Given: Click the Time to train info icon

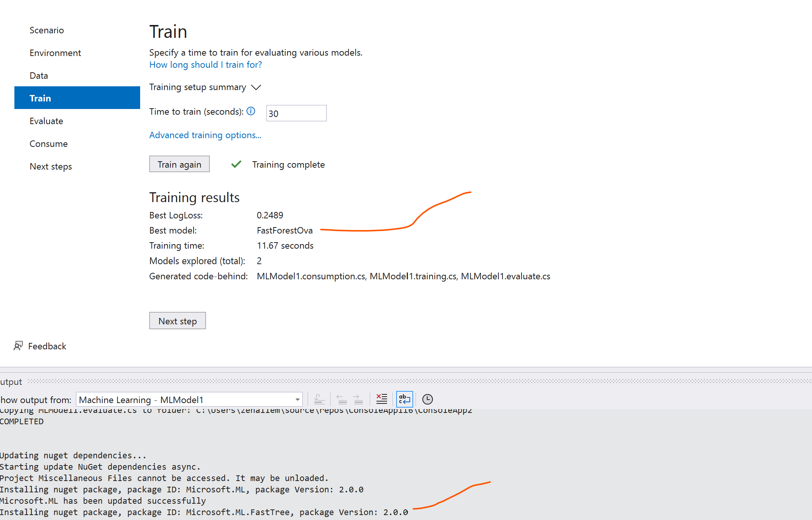Looking at the screenshot, I should click(x=251, y=111).
